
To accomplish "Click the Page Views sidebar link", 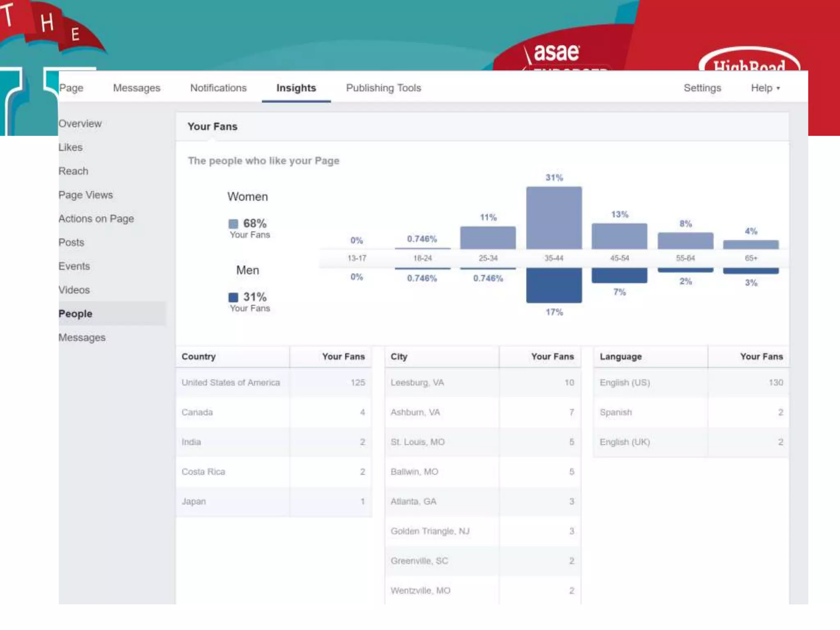I will pos(86,195).
